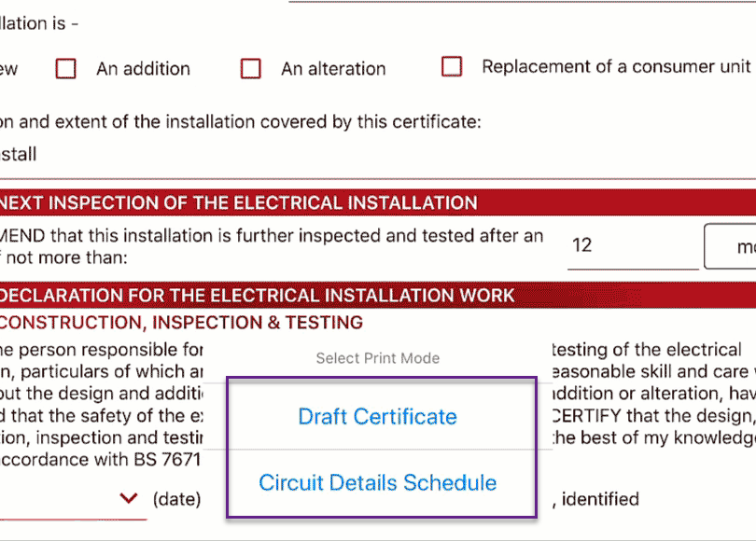Click the "(date)" label
The width and height of the screenshot is (756, 541).
pyautogui.click(x=175, y=498)
